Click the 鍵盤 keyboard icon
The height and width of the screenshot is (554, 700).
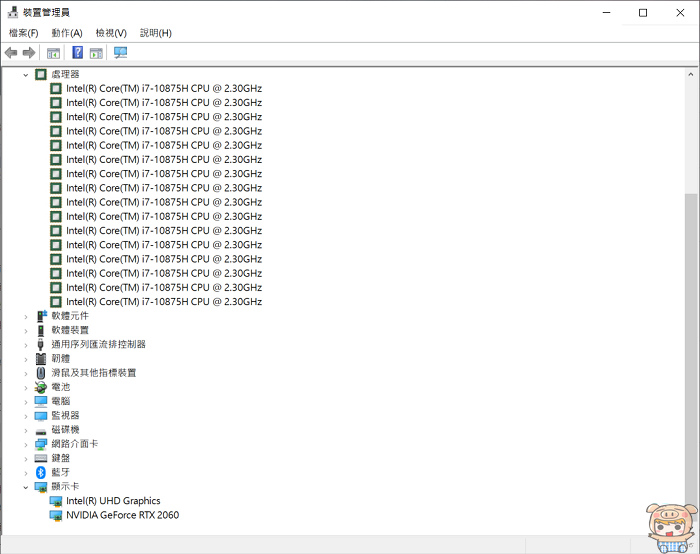click(x=41, y=458)
